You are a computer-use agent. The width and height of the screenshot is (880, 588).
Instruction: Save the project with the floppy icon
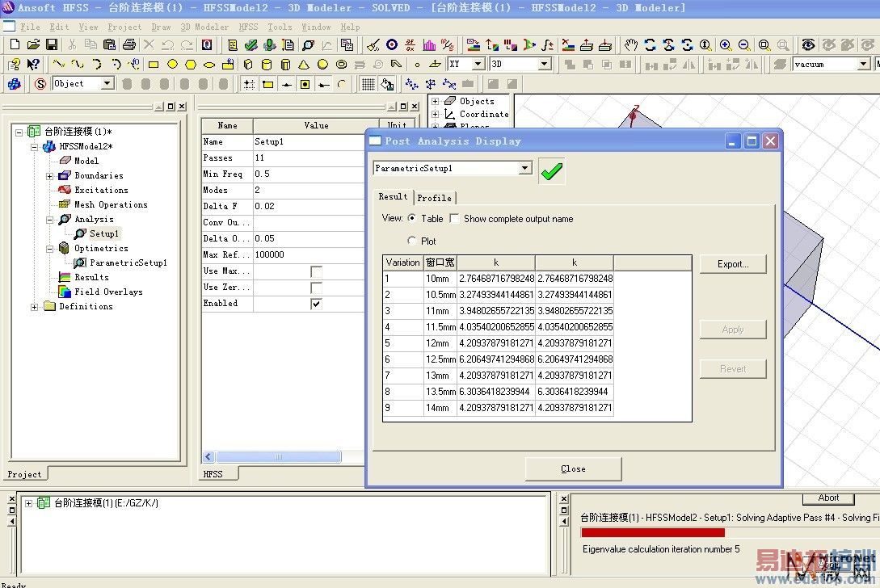(x=52, y=44)
